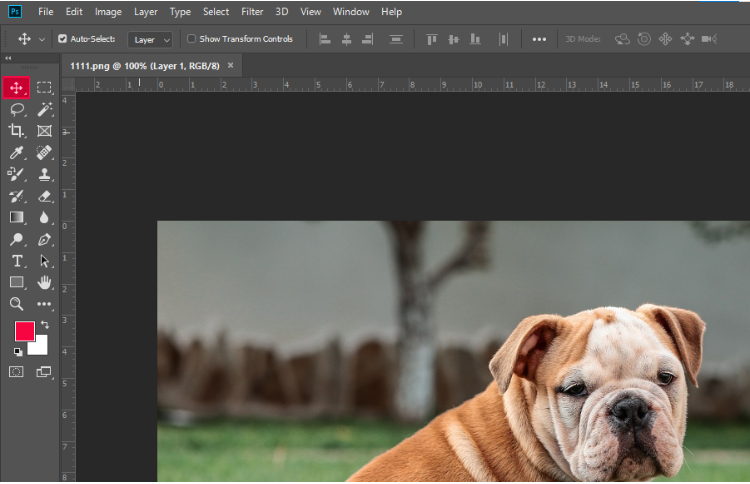Select the Eraser tool
The width and height of the screenshot is (750, 484).
coord(44,196)
